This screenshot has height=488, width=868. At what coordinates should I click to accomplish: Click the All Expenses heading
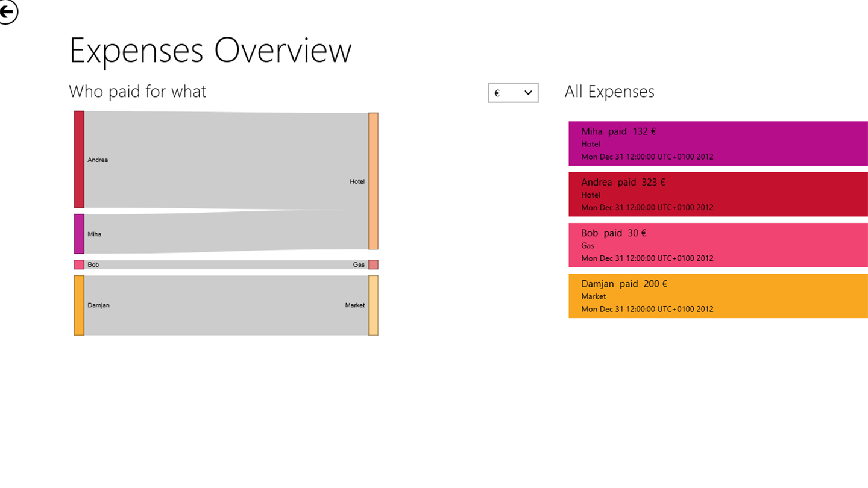pyautogui.click(x=609, y=92)
